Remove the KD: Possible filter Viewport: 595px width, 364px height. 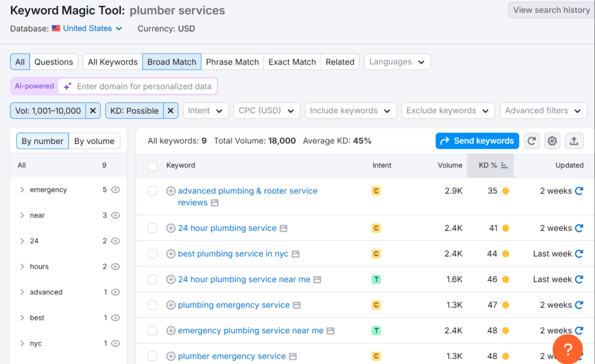tap(170, 111)
